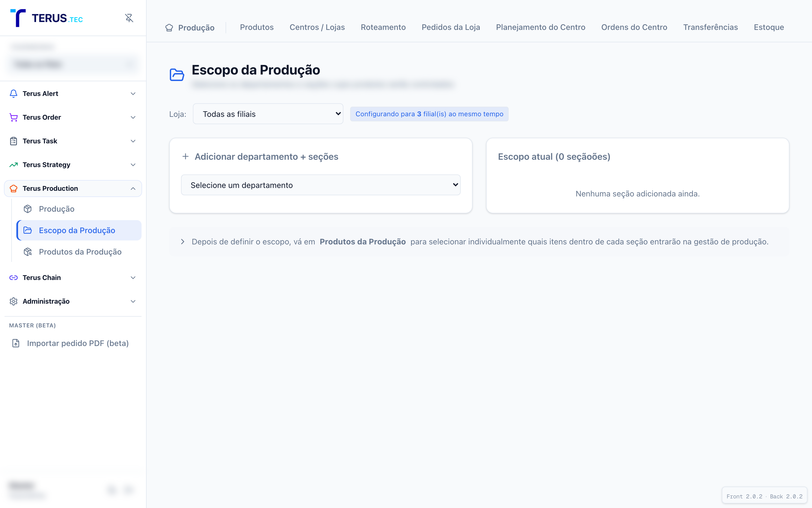This screenshot has height=508, width=812.
Task: Collapse the Terus Production menu chevron
Action: click(x=133, y=189)
